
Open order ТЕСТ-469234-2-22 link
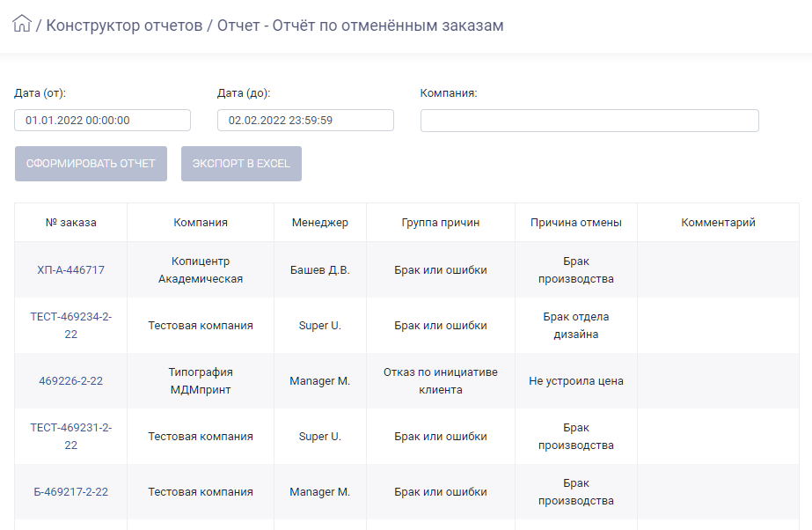pyautogui.click(x=71, y=326)
